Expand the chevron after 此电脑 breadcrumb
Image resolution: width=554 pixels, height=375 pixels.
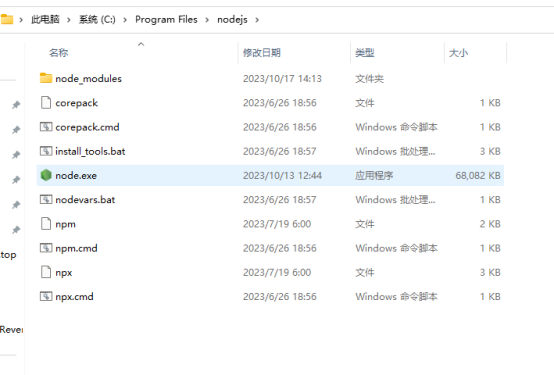[x=69, y=20]
